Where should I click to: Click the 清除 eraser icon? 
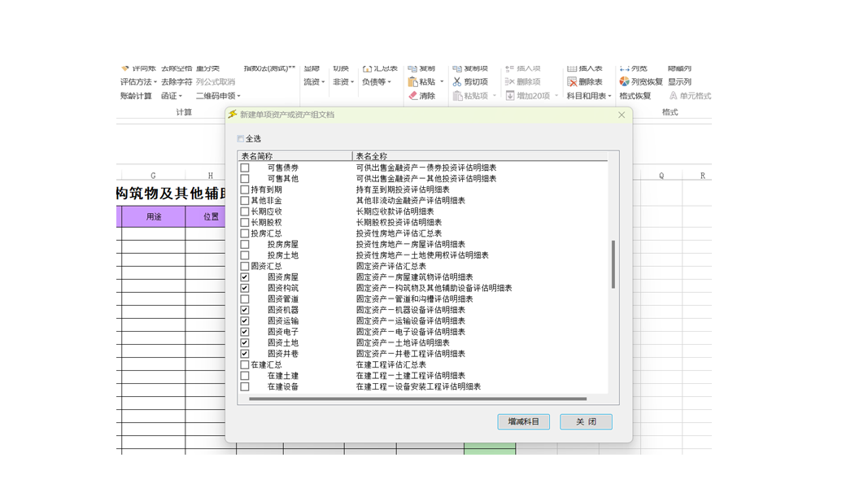(412, 96)
